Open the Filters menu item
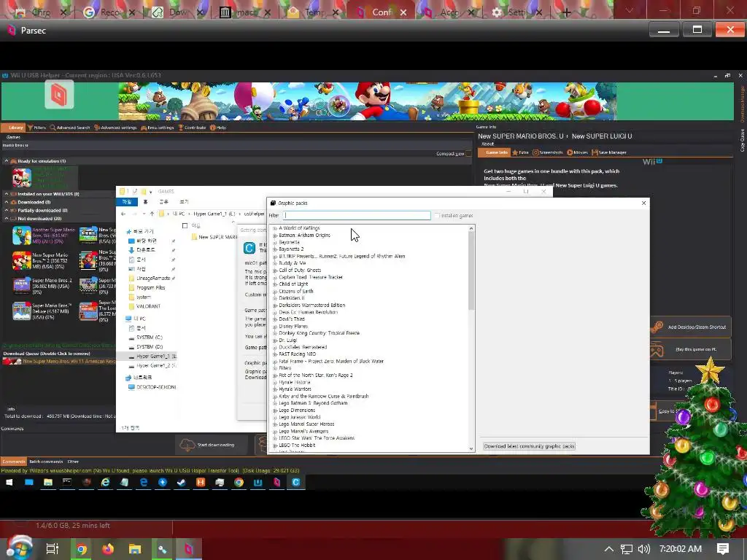This screenshot has height=560, width=747. click(36, 128)
